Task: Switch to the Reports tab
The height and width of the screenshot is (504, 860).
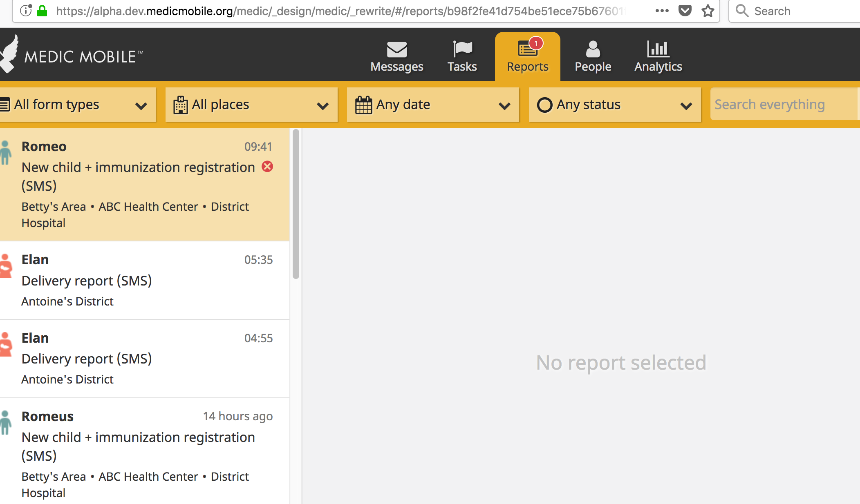Action: coord(527,57)
